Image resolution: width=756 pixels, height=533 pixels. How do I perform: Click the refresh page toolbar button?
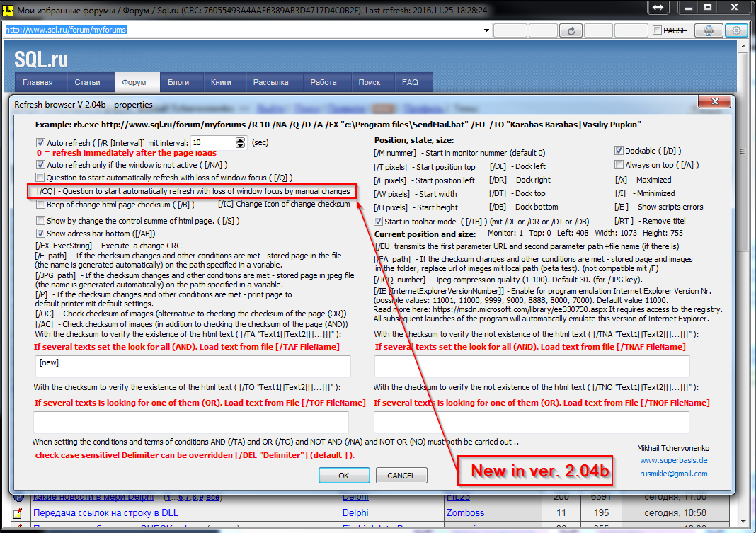(570, 30)
